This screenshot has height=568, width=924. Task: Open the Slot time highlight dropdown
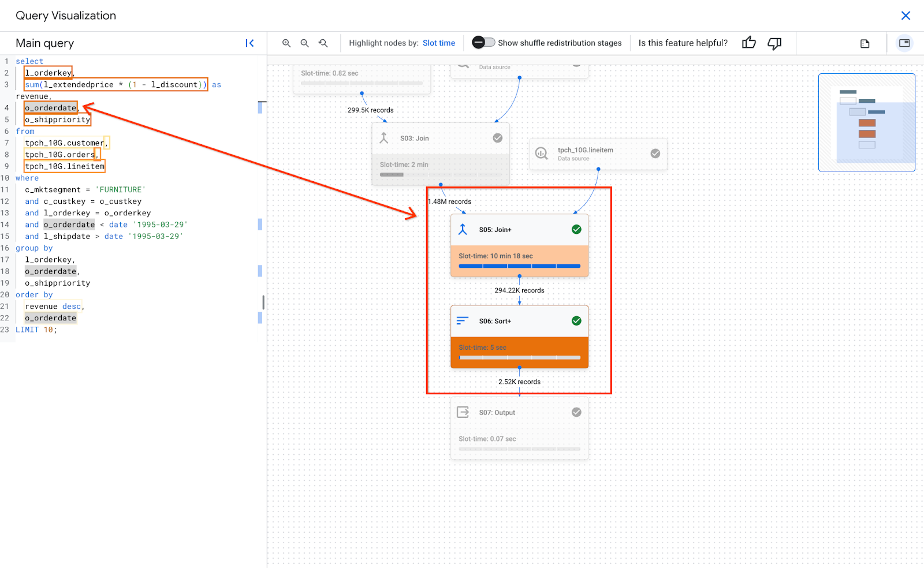439,43
